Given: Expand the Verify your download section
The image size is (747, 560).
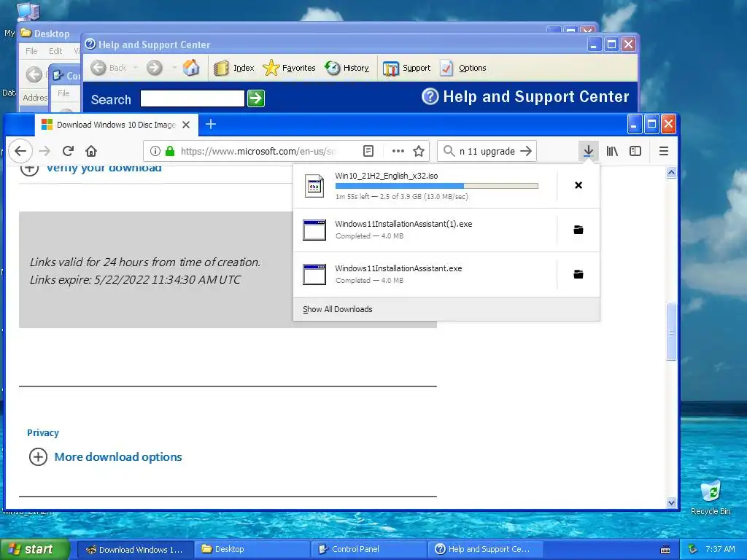Looking at the screenshot, I should tap(29, 168).
